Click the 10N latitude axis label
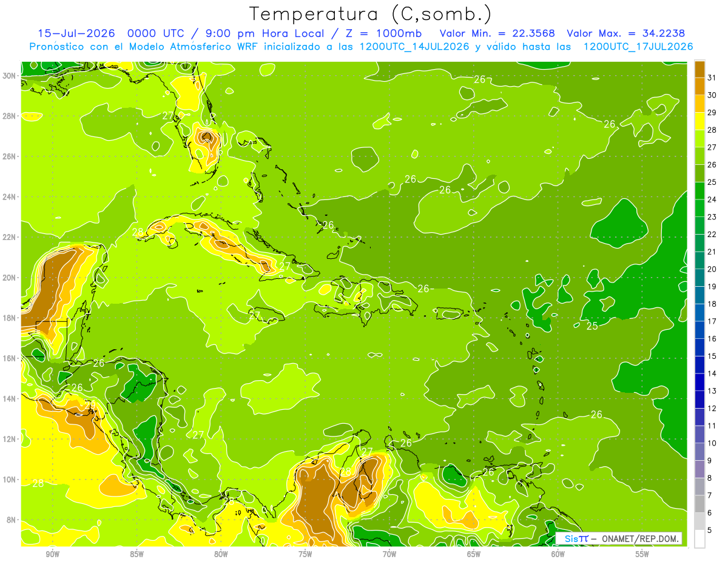This screenshot has height=562, width=728. (10, 479)
